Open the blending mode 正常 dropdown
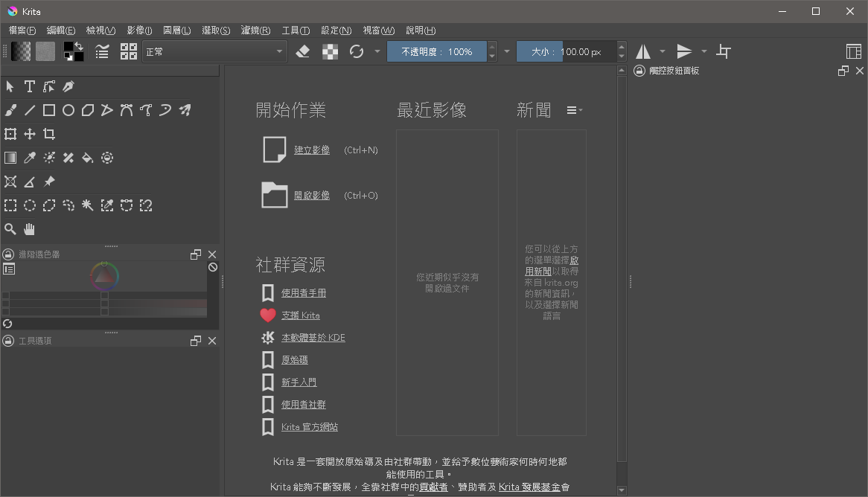868x497 pixels. coord(214,51)
